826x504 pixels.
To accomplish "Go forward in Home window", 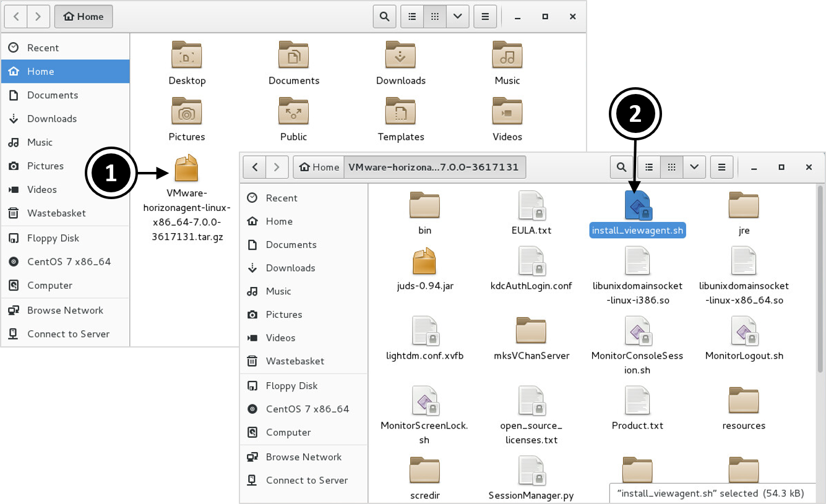I will point(38,17).
